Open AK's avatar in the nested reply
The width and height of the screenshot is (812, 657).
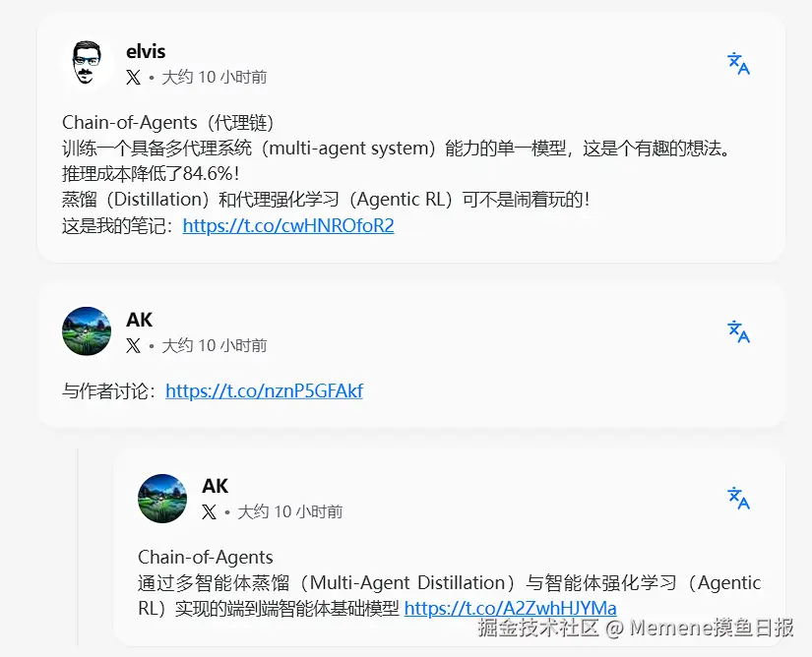pos(162,499)
